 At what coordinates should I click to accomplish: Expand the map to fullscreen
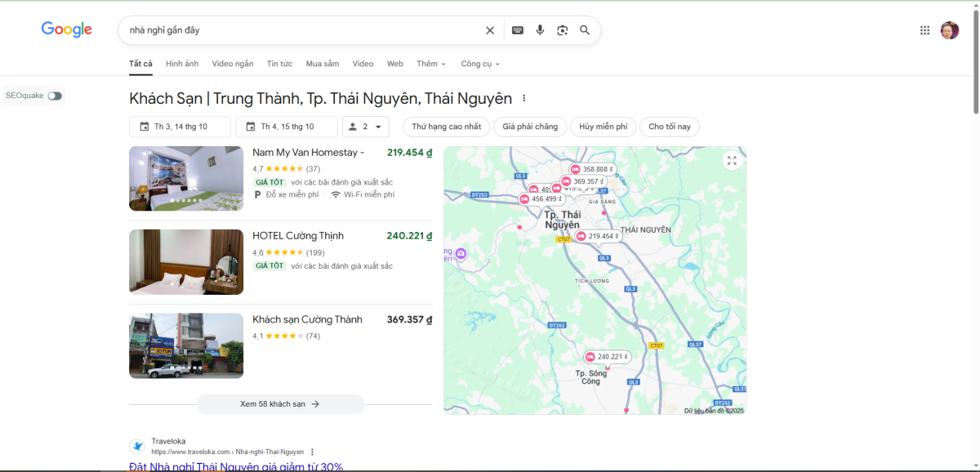point(732,161)
